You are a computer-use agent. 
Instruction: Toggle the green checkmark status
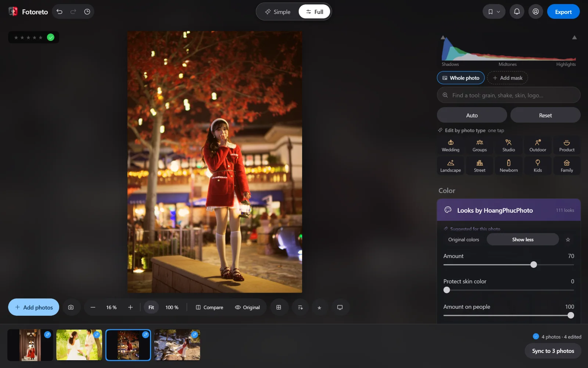click(x=51, y=37)
